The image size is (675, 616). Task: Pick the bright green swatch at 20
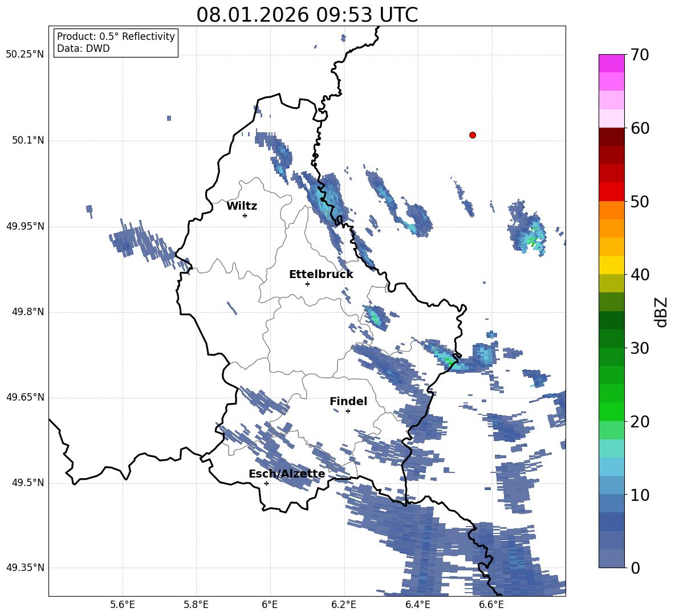pyautogui.click(x=611, y=411)
